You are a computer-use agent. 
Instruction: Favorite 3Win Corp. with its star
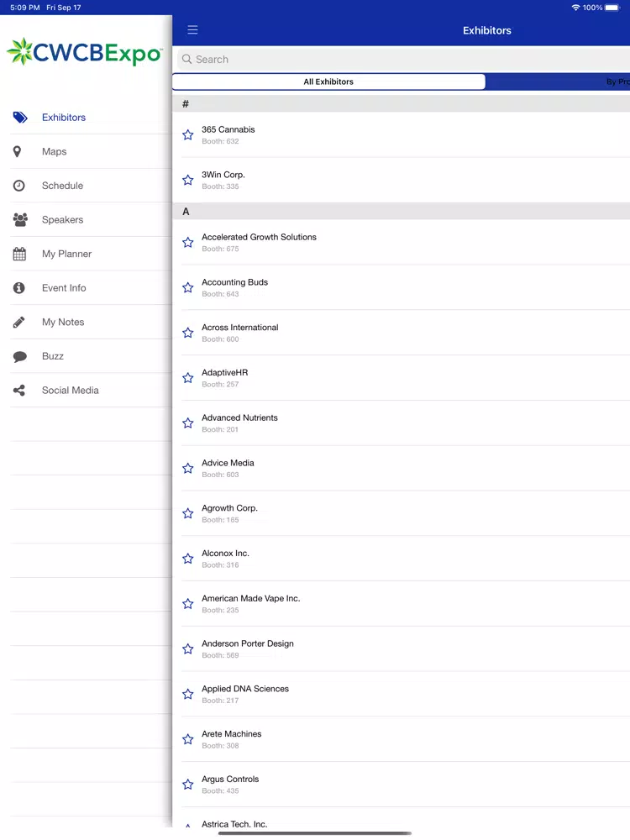(188, 180)
